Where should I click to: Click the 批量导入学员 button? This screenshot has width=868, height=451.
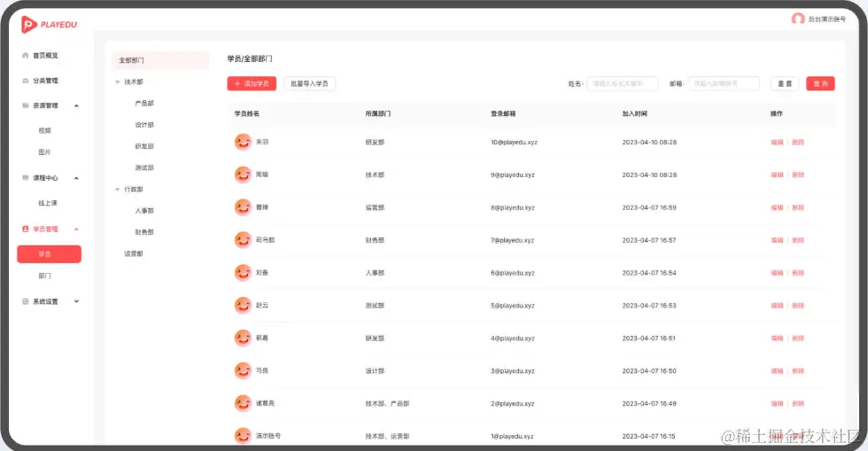309,83
